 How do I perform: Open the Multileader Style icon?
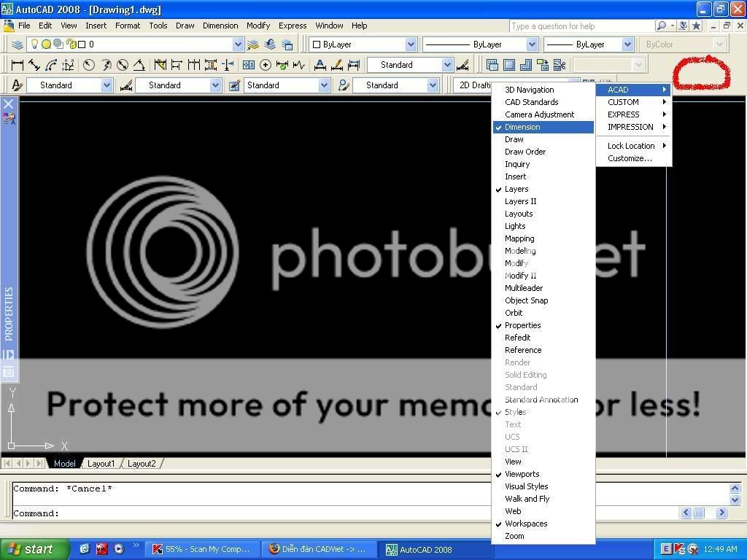343,85
